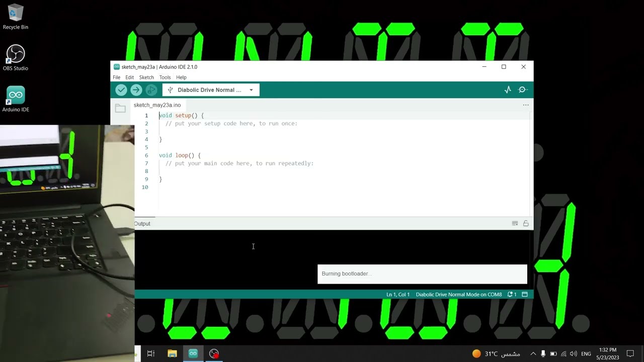Screen dimensions: 644x362
Task: Toggle output word wrap icon
Action: (x=515, y=223)
